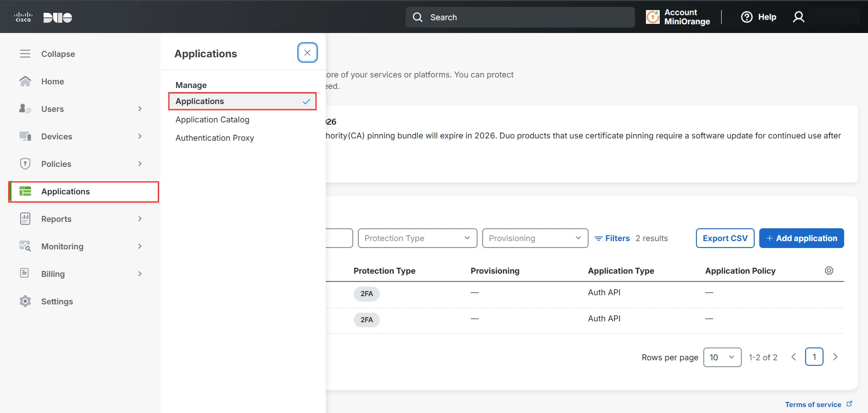Screen dimensions: 868x413
Task: Open the Provisioning filter dropdown
Action: click(x=535, y=238)
